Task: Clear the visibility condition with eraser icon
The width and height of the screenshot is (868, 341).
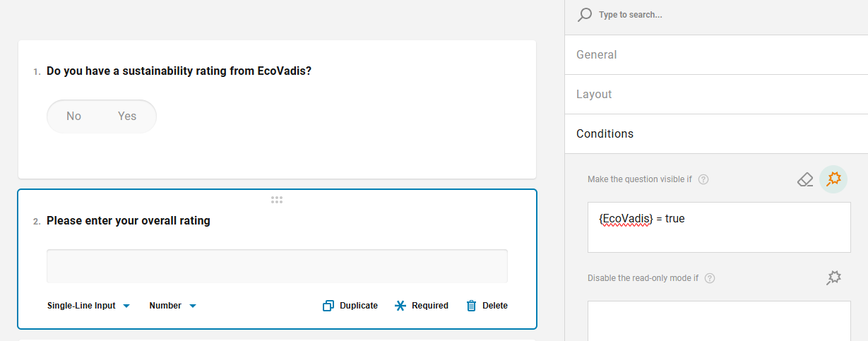Action: point(805,179)
